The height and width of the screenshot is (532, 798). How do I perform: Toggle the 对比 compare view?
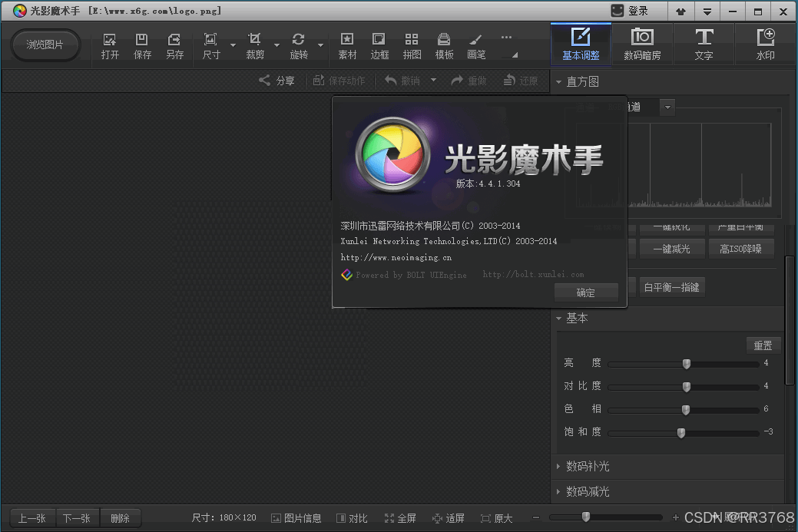click(353, 518)
